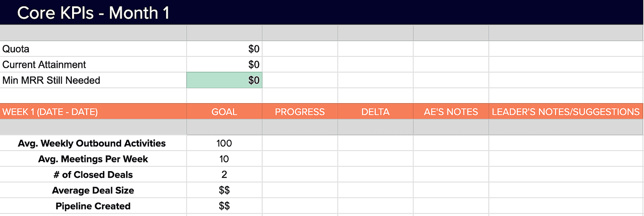Select the LEADER'S NOTES/SUGGESTIONS header
The height and width of the screenshot is (216, 644).
tap(566, 112)
